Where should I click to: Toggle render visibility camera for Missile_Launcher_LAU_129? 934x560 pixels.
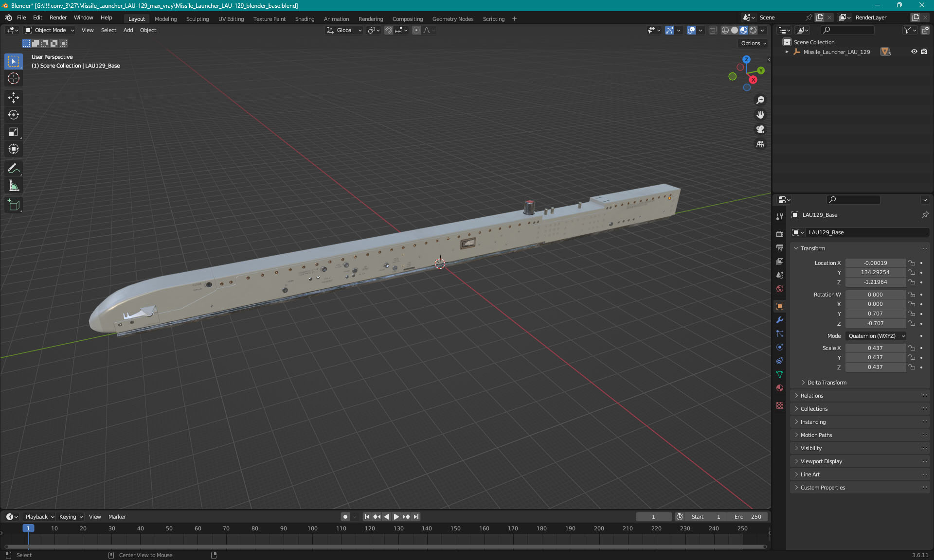pyautogui.click(x=924, y=52)
